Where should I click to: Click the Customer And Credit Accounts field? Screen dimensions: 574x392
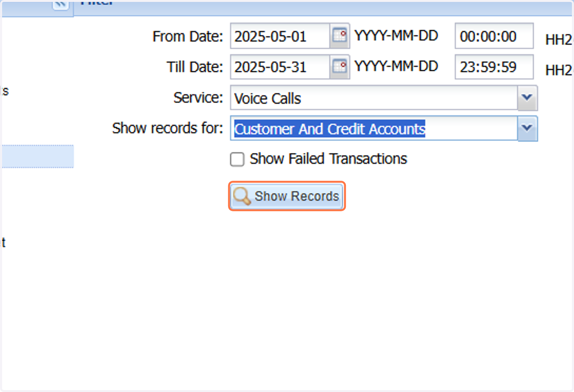[x=374, y=129]
